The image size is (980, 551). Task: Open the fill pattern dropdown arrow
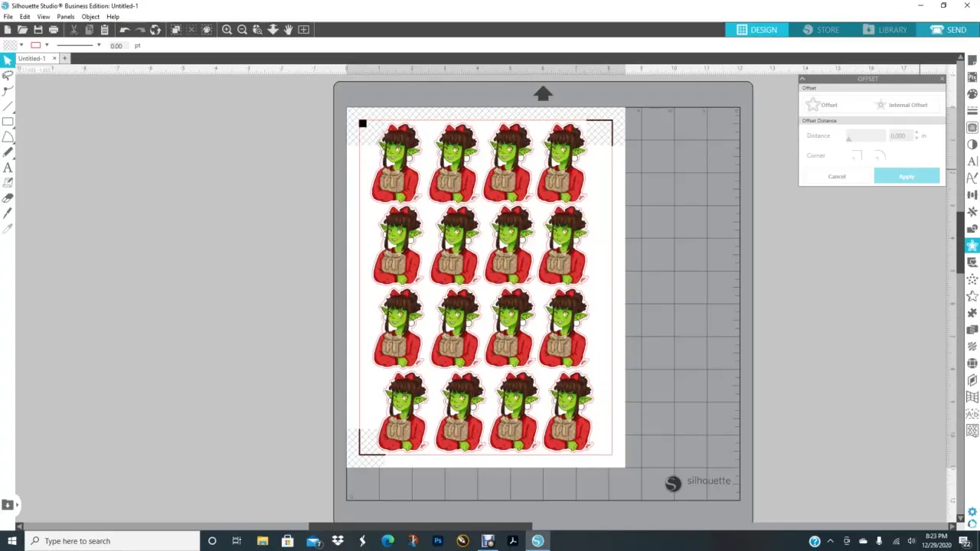21,45
